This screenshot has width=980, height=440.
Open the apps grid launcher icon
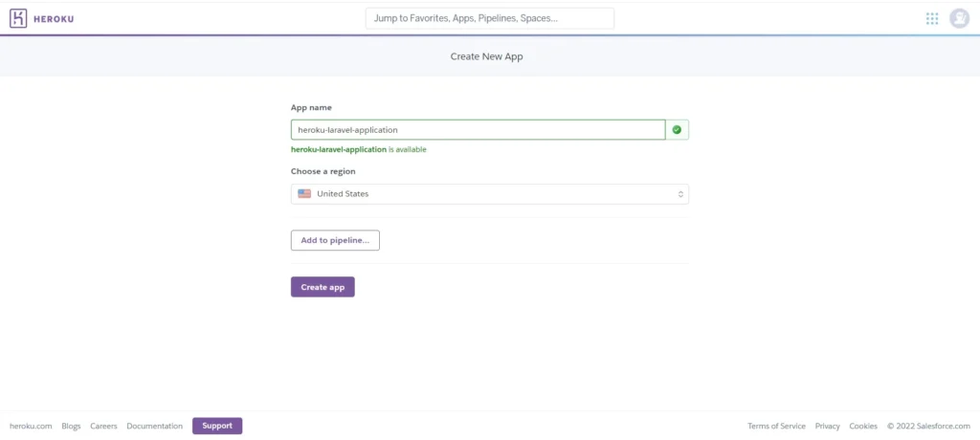(x=932, y=19)
